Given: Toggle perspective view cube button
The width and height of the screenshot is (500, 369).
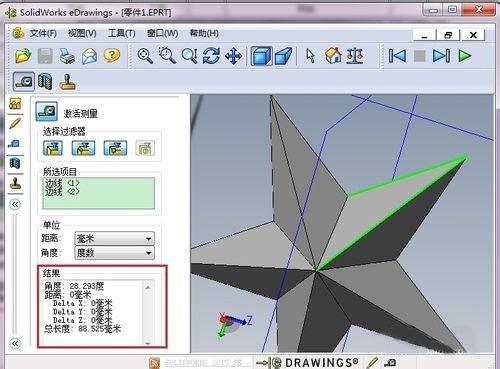Looking at the screenshot, I should point(283,56).
